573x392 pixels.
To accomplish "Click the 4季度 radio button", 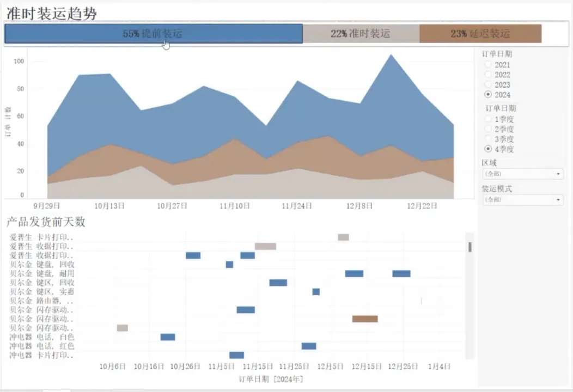I will point(488,149).
